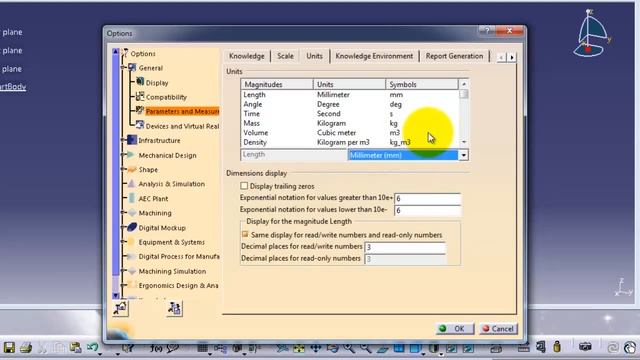
Task: Click the dialog help question mark button
Action: [487, 31]
